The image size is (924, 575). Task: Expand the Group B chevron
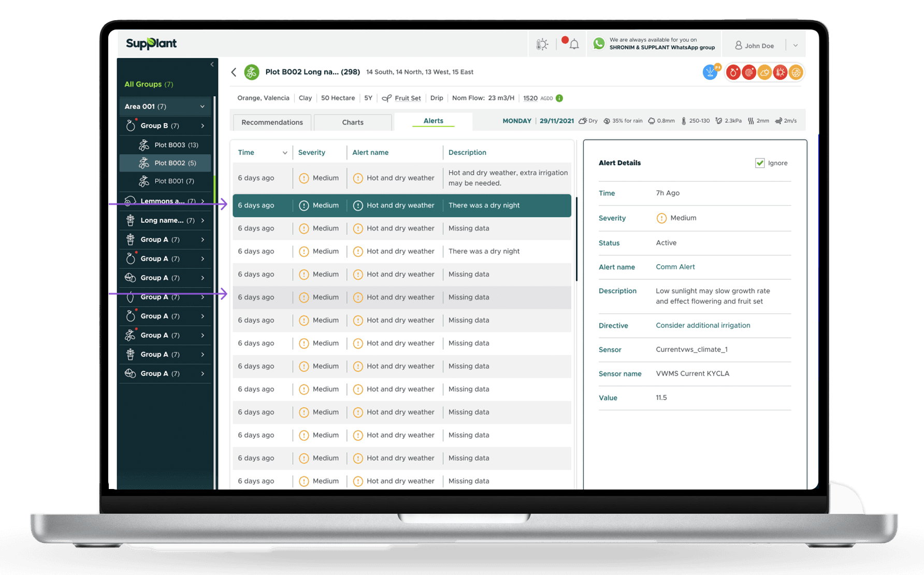203,125
